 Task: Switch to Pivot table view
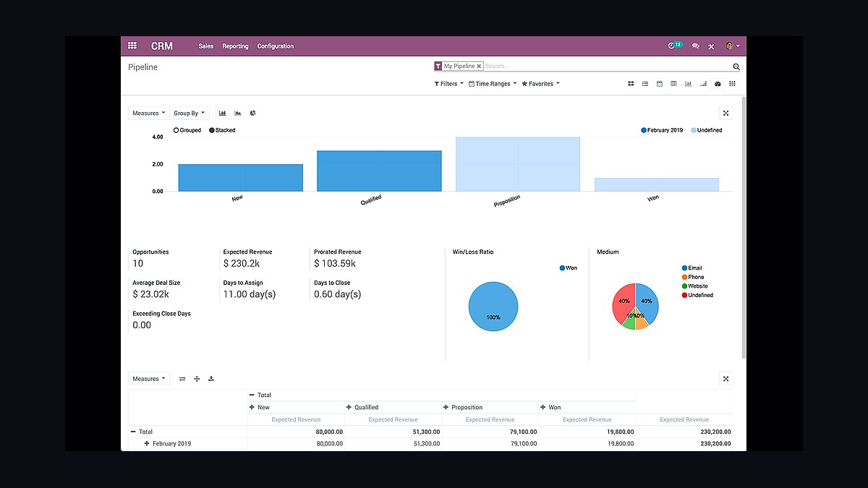point(673,84)
